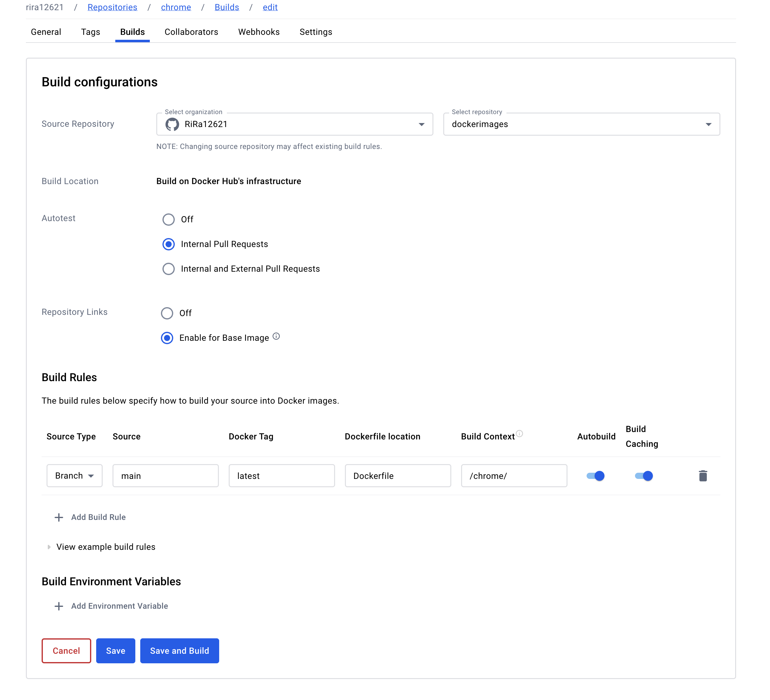Open Builds breadcrumb link
Image resolution: width=770 pixels, height=700 pixels.
[227, 7]
